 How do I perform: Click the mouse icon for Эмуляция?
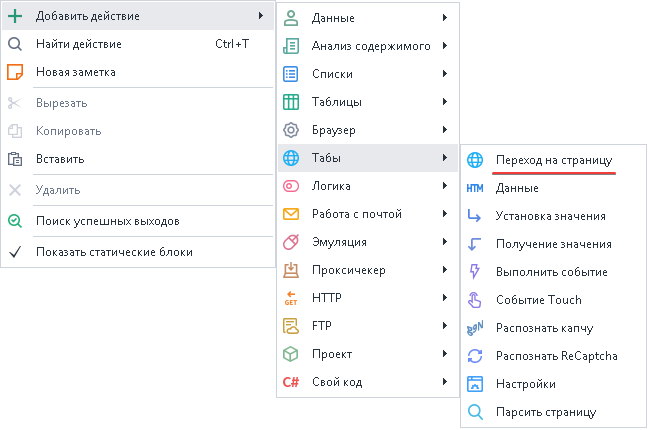pyautogui.click(x=291, y=242)
